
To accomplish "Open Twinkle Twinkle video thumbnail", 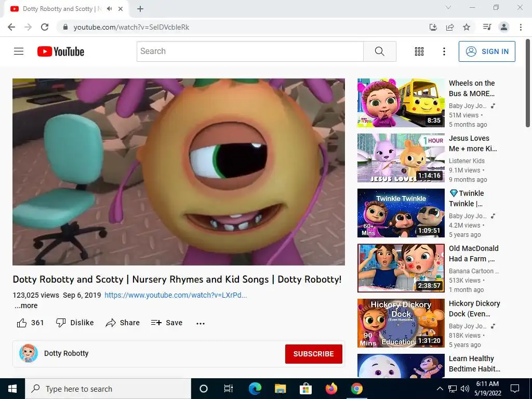I will (x=401, y=212).
